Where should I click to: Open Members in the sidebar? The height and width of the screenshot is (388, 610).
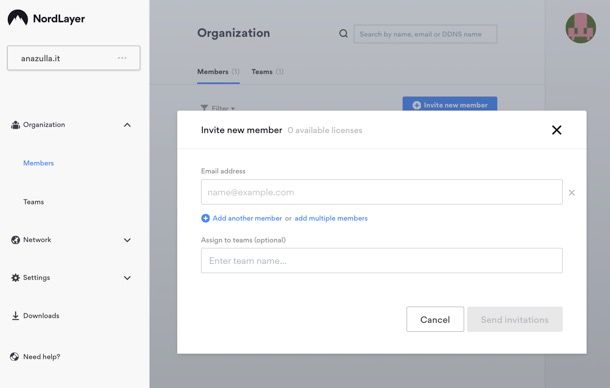39,163
